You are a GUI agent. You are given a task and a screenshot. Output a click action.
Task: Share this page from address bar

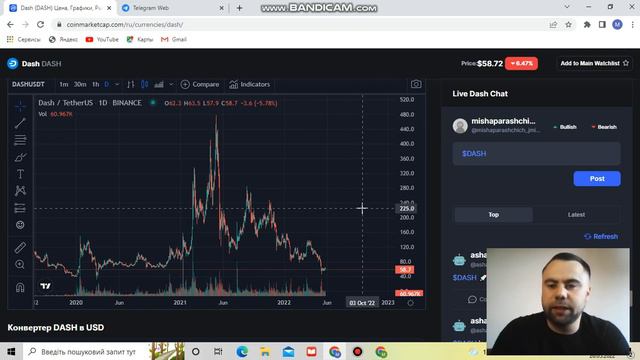(553, 24)
